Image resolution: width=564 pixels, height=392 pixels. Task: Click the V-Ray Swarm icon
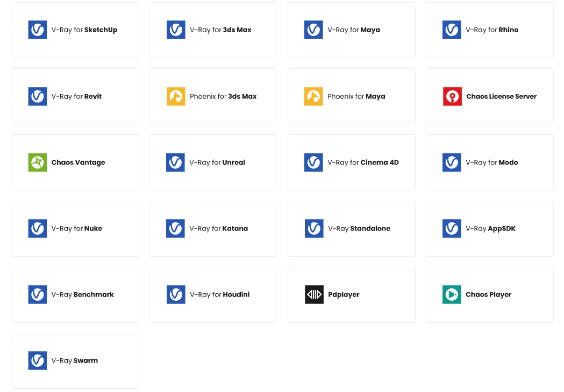tap(38, 361)
